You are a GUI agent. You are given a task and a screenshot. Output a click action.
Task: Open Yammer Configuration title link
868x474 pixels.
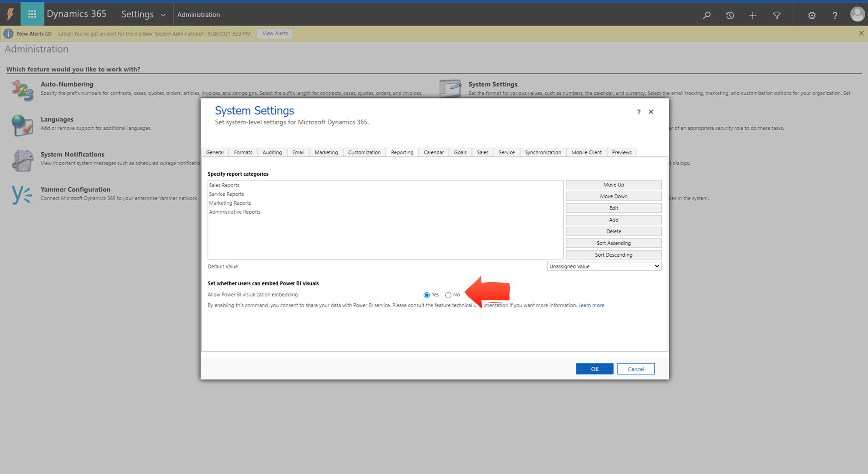point(76,189)
